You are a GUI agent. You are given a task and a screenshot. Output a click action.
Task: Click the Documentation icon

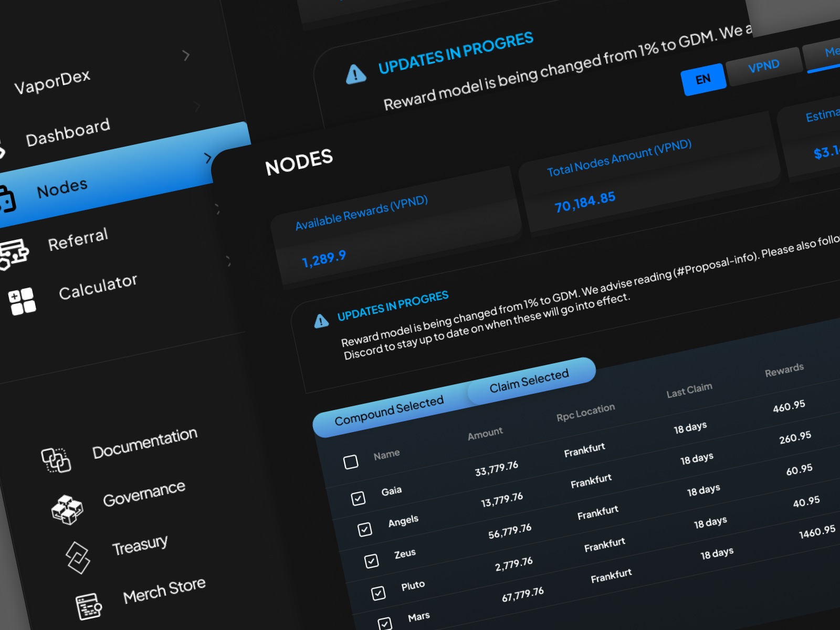click(57, 461)
